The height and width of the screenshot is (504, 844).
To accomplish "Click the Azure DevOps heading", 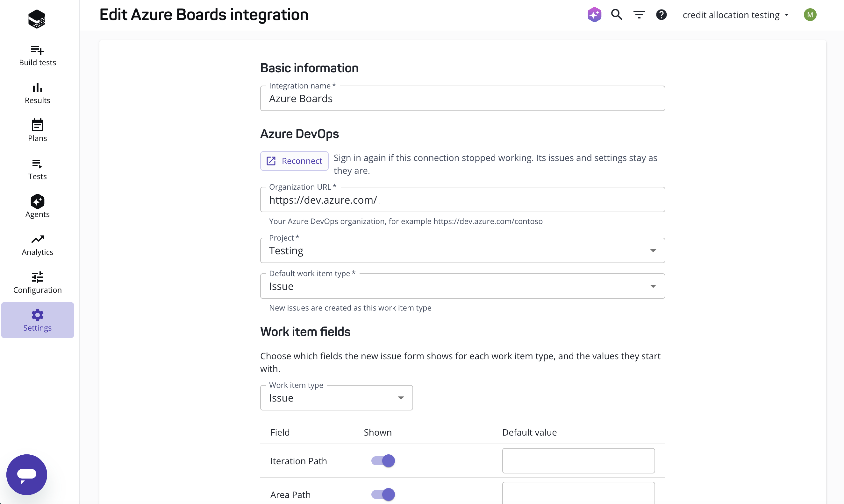I will 299,134.
